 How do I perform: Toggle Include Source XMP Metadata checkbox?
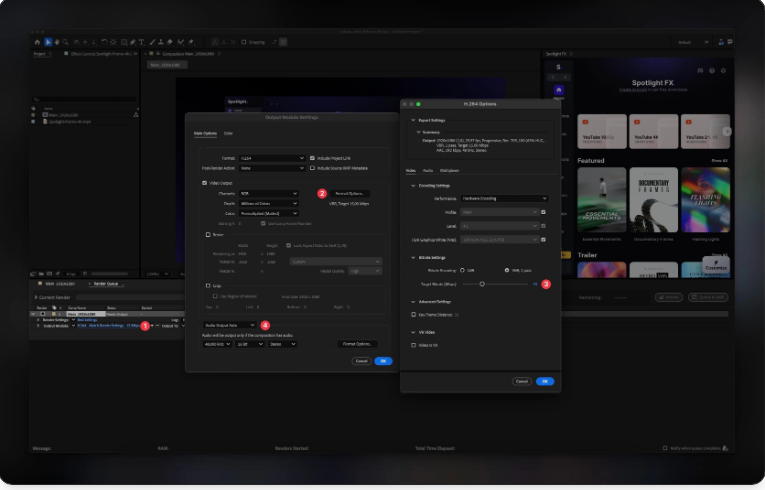[312, 168]
